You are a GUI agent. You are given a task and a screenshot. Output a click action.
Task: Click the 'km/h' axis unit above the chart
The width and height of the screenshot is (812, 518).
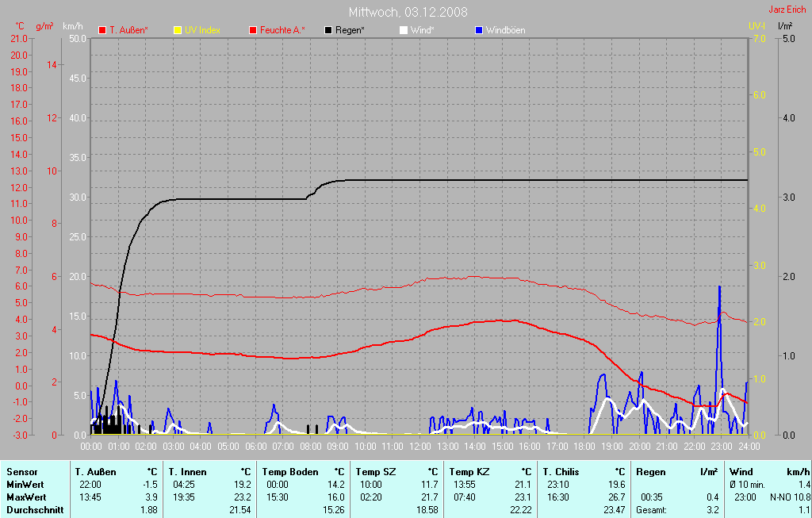(72, 26)
